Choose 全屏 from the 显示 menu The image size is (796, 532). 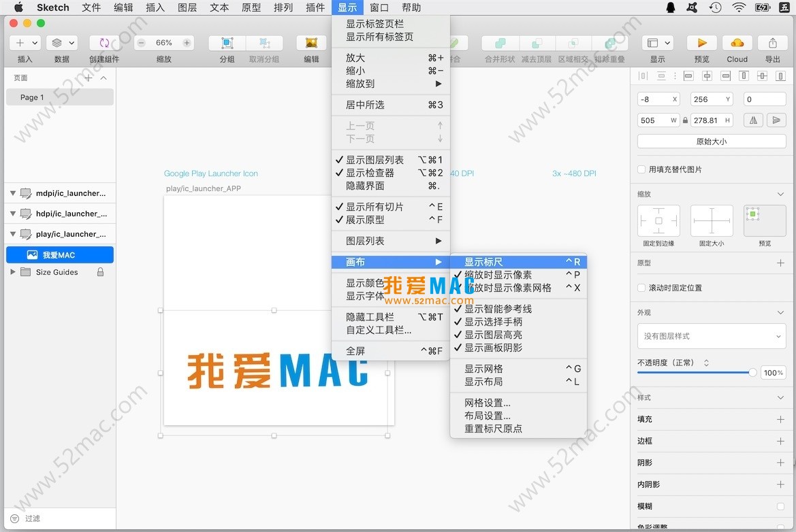pyautogui.click(x=390, y=351)
